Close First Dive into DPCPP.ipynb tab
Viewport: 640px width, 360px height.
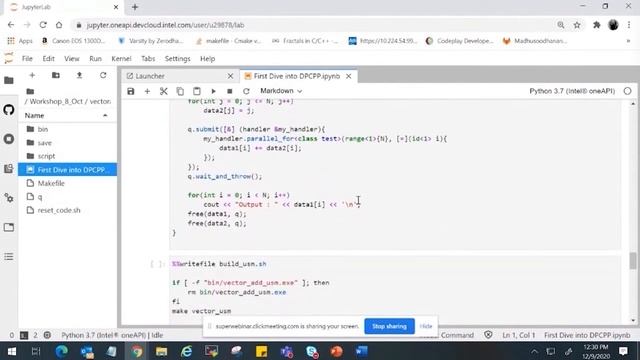[349, 76]
